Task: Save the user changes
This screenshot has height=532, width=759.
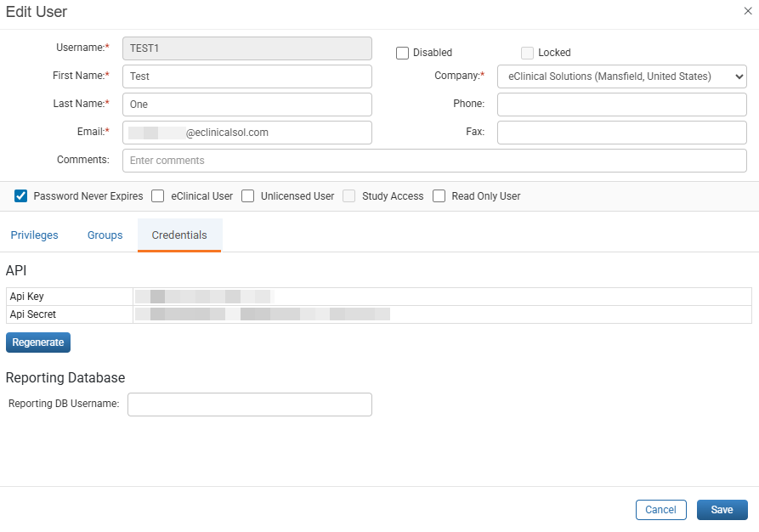Action: click(722, 510)
